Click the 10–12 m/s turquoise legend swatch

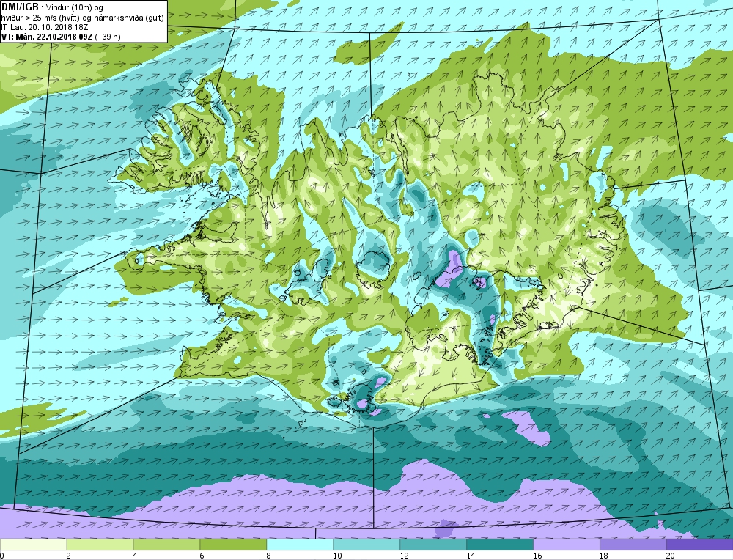pos(366,545)
